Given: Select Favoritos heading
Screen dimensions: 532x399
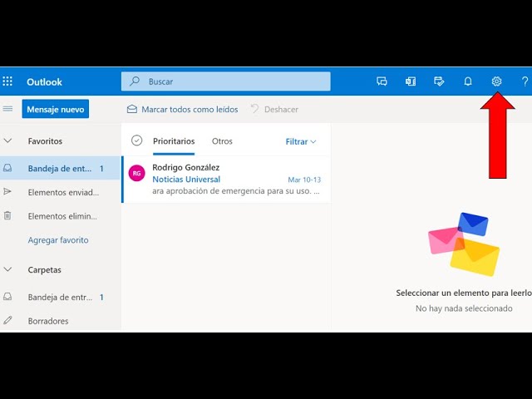Looking at the screenshot, I should (x=45, y=141).
